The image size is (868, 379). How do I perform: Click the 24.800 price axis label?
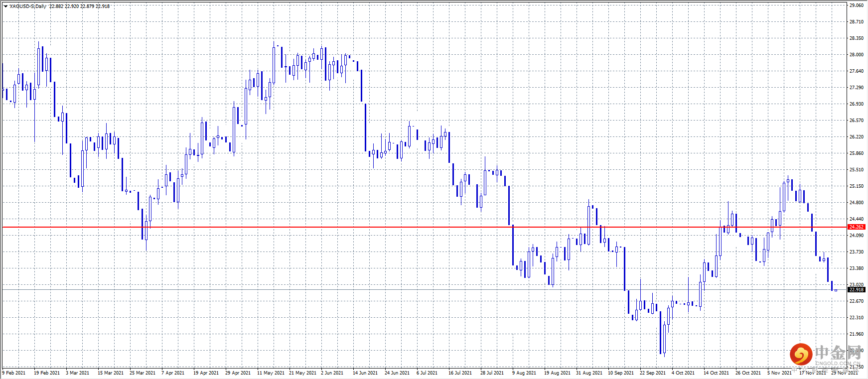857,203
